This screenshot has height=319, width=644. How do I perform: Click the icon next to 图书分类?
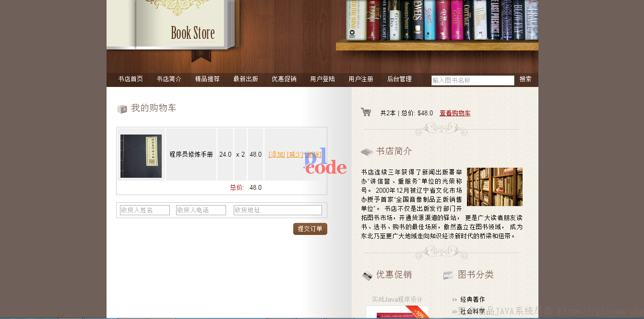[448, 275]
